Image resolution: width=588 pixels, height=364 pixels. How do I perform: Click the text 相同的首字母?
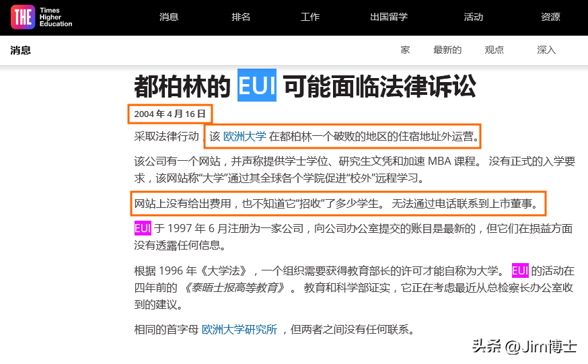pyautogui.click(x=166, y=330)
